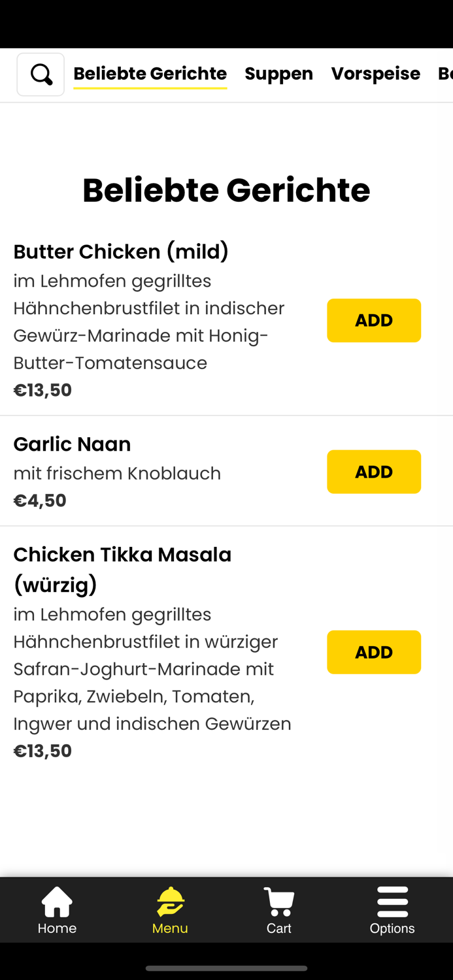The width and height of the screenshot is (453, 980).
Task: Click the cart icon in the bottom bar
Action: pyautogui.click(x=279, y=900)
